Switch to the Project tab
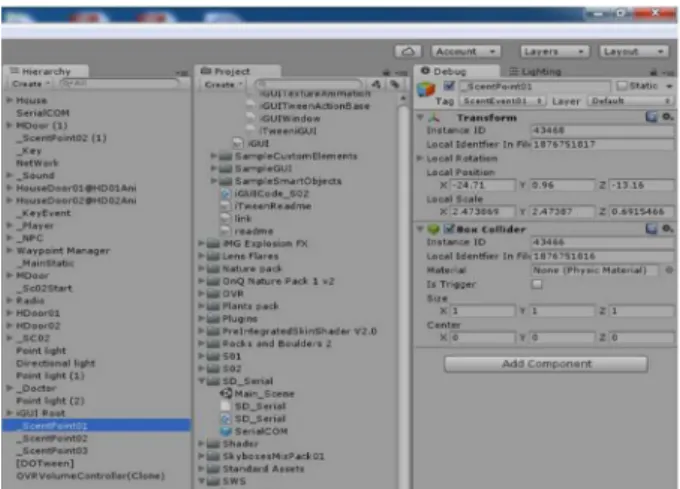The height and width of the screenshot is (489, 680). tap(238, 72)
